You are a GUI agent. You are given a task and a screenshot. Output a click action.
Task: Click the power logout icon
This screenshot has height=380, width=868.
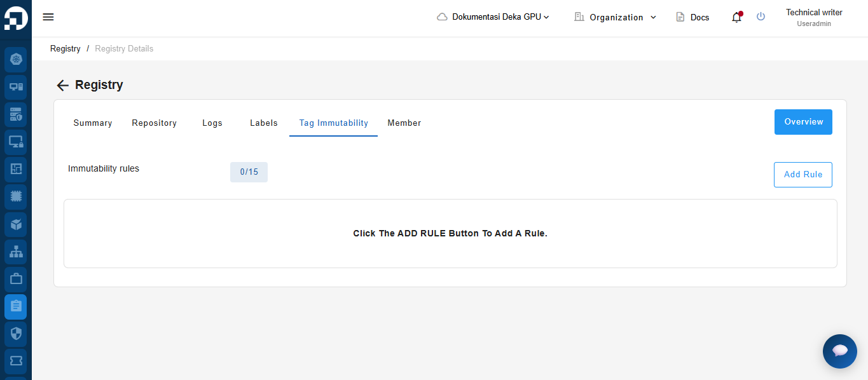point(761,17)
